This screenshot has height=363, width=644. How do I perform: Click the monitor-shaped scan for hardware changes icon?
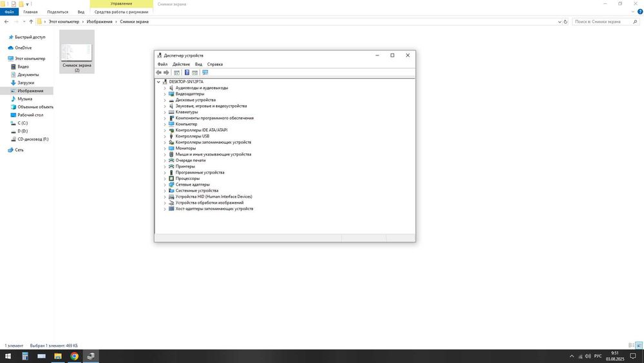tap(205, 73)
